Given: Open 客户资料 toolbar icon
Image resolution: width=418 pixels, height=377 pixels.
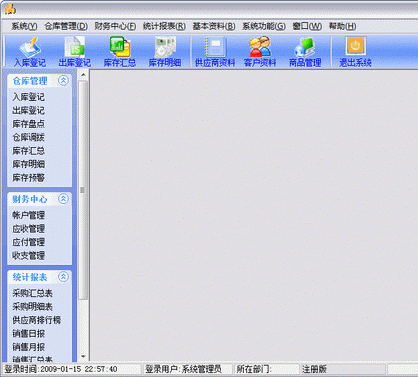Looking at the screenshot, I should 260,52.
